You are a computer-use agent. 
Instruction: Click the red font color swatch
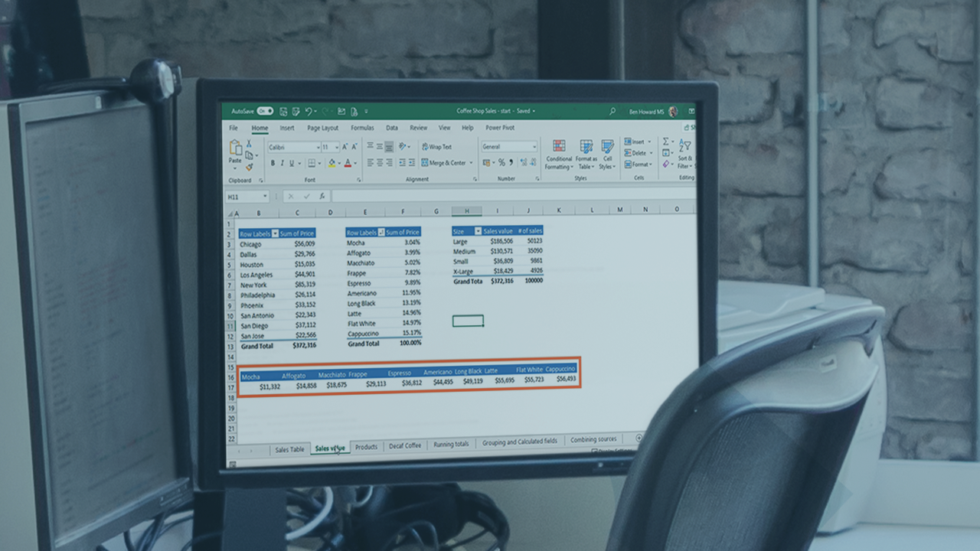coord(348,163)
